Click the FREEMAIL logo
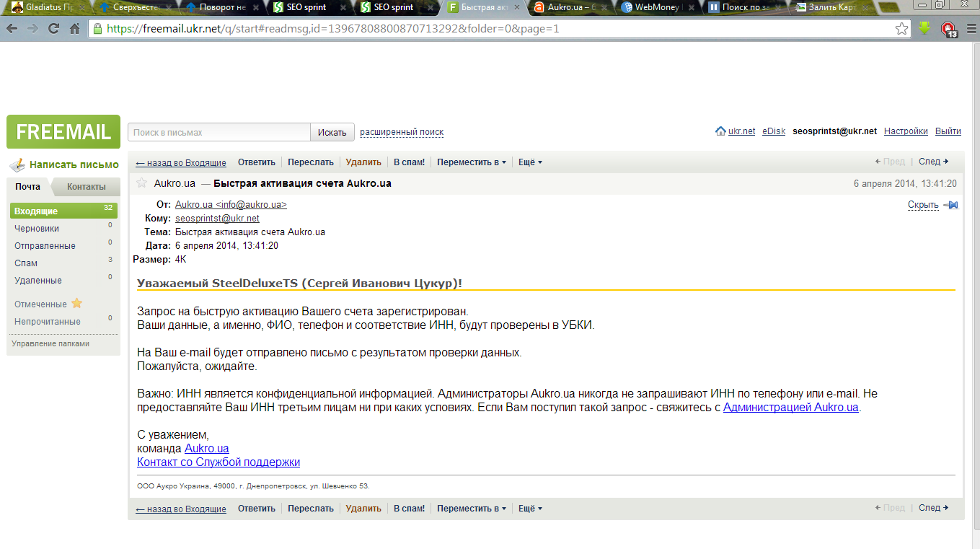 (x=63, y=132)
